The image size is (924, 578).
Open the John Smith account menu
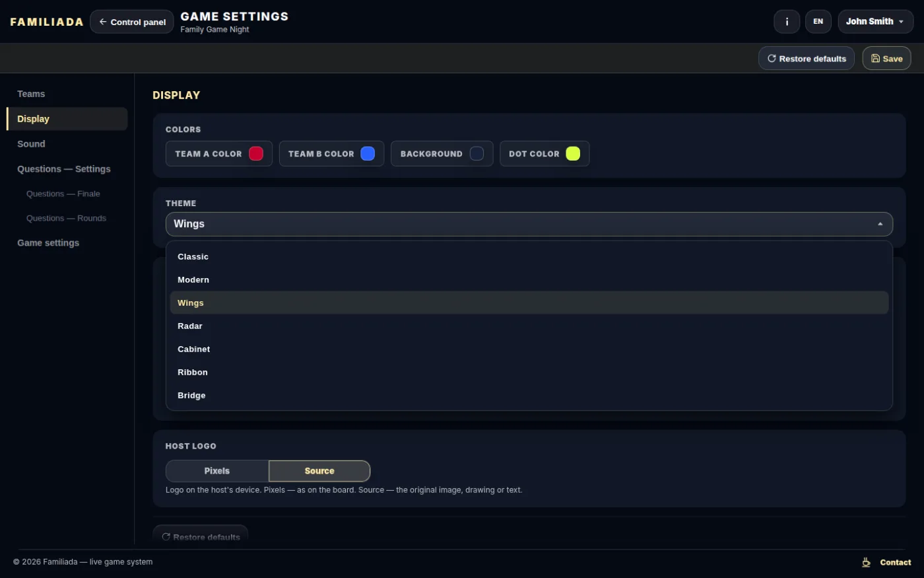pos(875,22)
